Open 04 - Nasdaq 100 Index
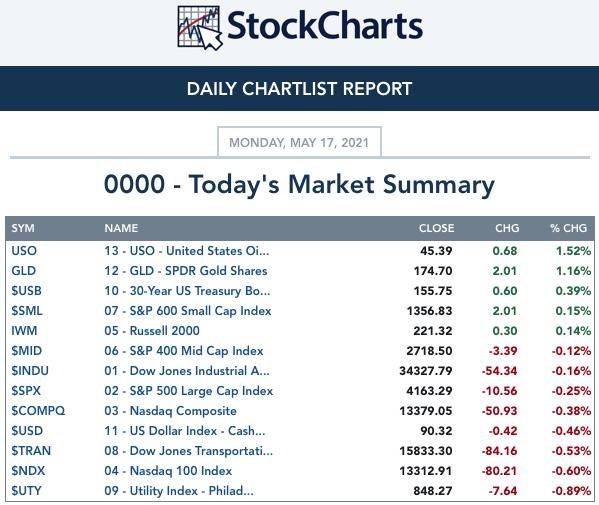599x505 pixels. (x=168, y=471)
